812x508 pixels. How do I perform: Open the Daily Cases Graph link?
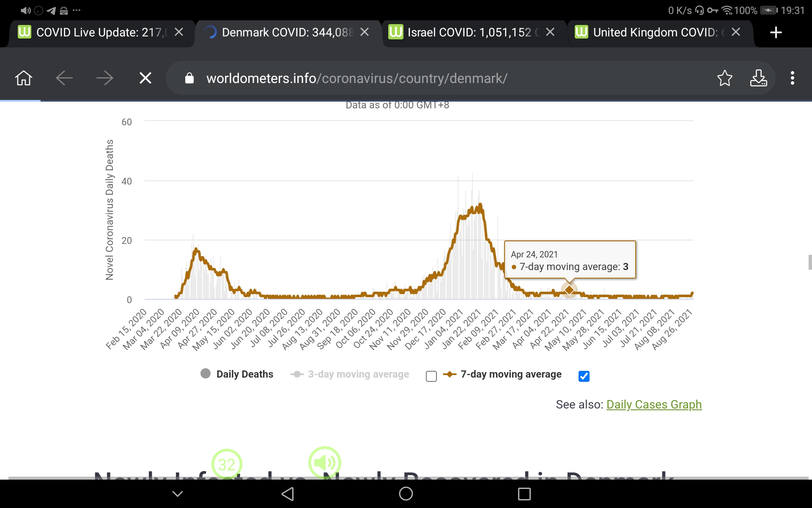tap(654, 405)
